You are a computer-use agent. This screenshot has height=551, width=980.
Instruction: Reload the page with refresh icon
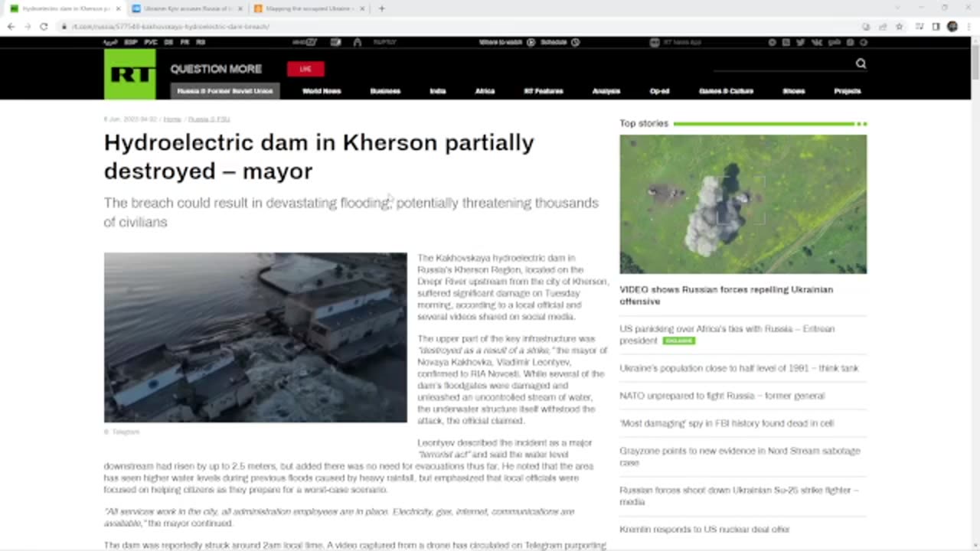point(44,26)
